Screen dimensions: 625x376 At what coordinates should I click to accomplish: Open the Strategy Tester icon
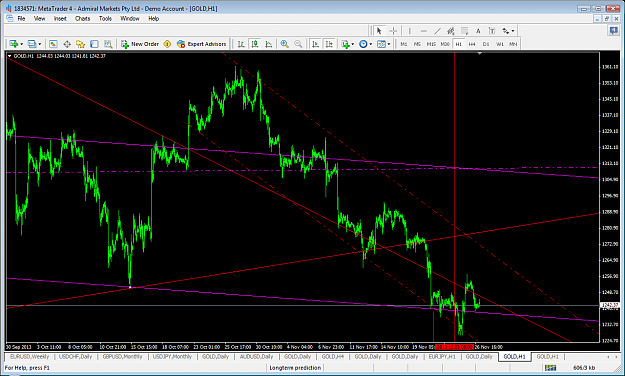coord(108,44)
